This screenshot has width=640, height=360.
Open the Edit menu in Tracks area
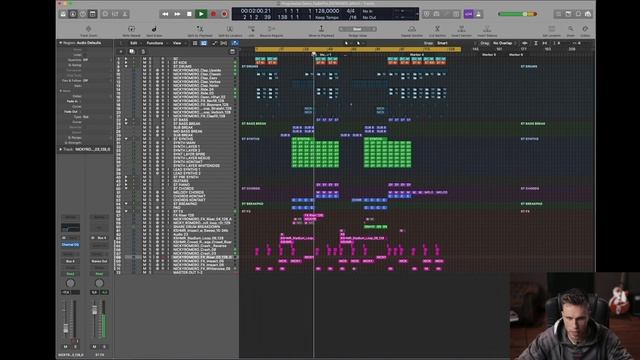pos(135,43)
